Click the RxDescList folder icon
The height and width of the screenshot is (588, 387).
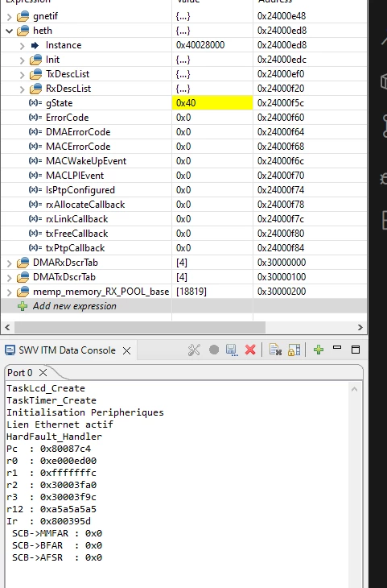point(35,89)
